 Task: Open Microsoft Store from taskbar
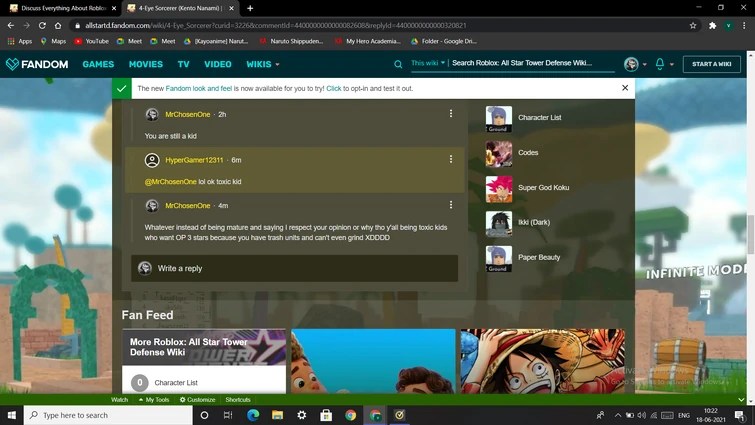tap(326, 415)
